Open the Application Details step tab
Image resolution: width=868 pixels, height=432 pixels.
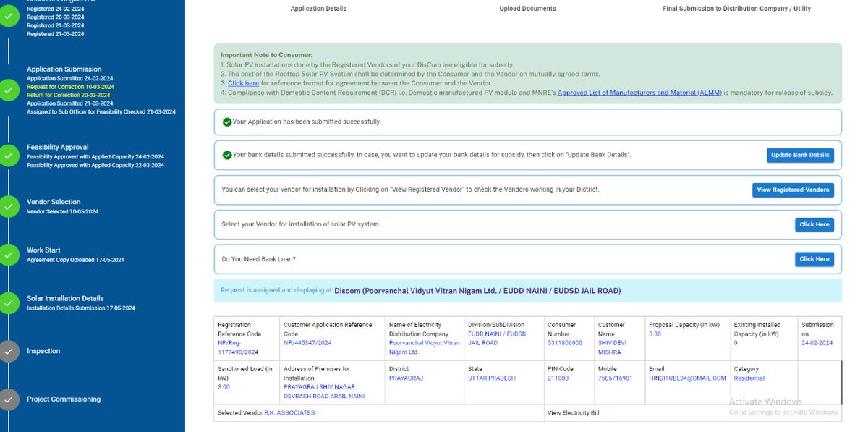point(318,9)
